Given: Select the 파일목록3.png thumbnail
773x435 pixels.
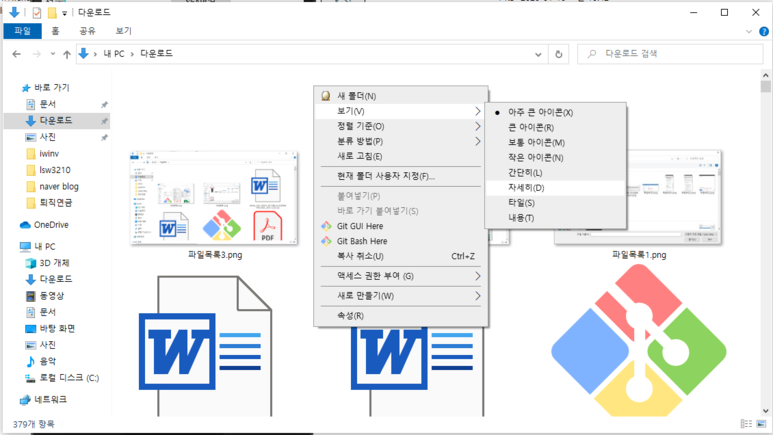Looking at the screenshot, I should point(214,198).
